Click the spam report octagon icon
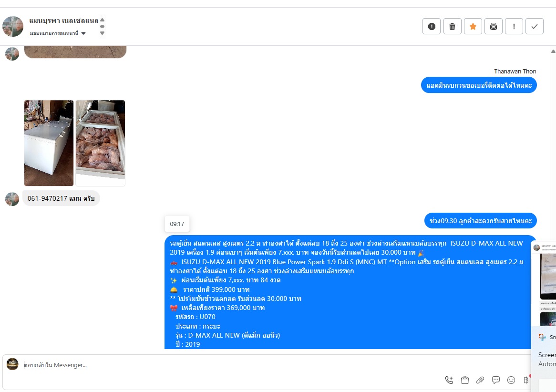Screen dimensions: 556x392 click(x=432, y=26)
